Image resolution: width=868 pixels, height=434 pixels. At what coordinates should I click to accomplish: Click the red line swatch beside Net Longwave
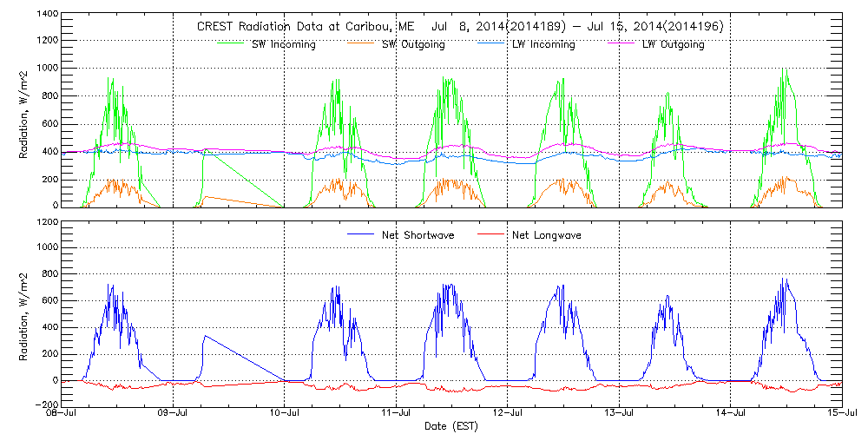point(490,235)
